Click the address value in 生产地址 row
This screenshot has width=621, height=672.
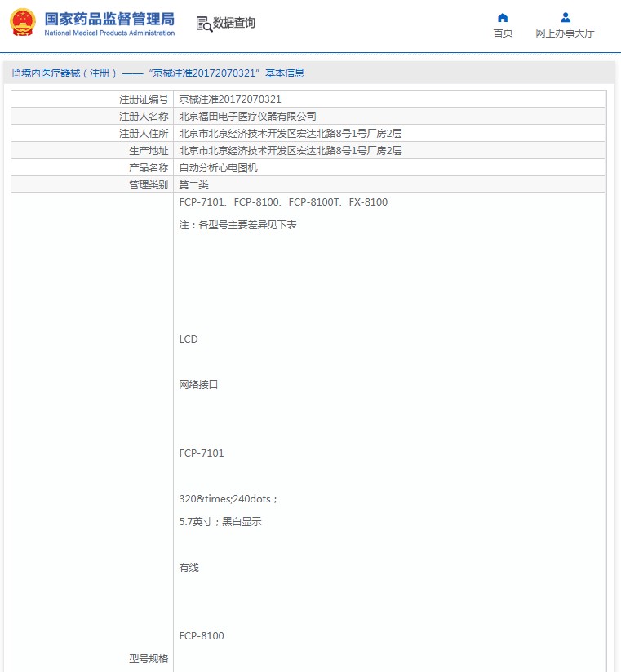(290, 150)
